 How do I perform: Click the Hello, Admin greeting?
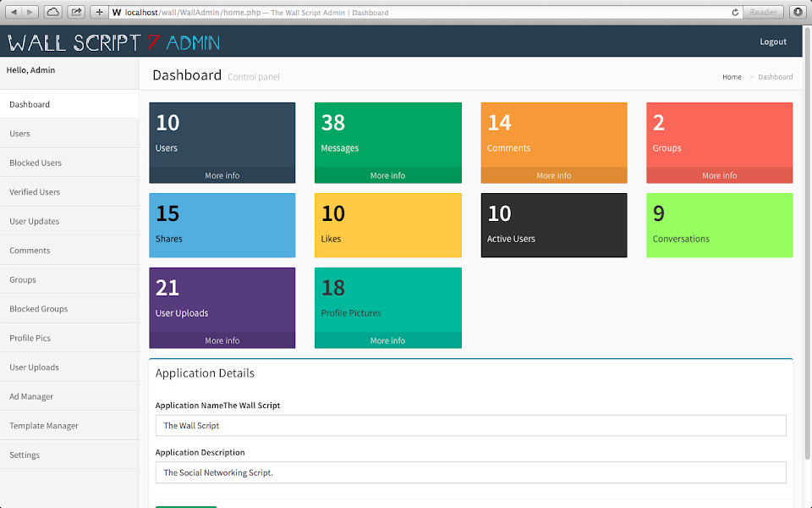pyautogui.click(x=30, y=70)
